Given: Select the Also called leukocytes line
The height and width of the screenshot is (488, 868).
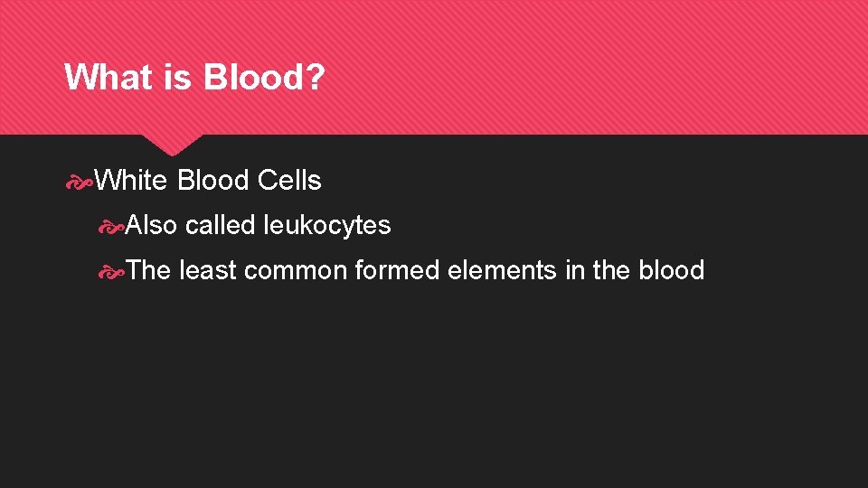Looking at the screenshot, I should click(258, 225).
